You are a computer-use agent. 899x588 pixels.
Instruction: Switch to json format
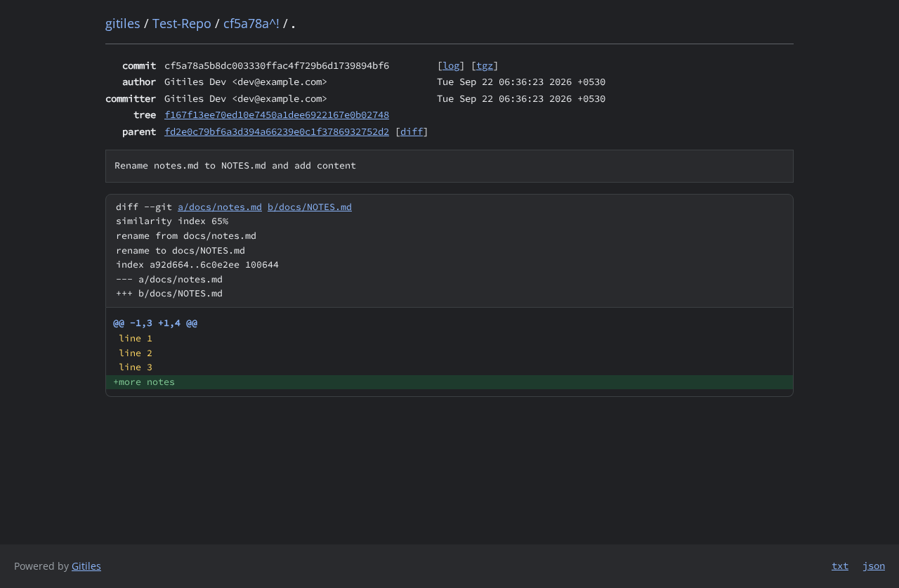[874, 566]
